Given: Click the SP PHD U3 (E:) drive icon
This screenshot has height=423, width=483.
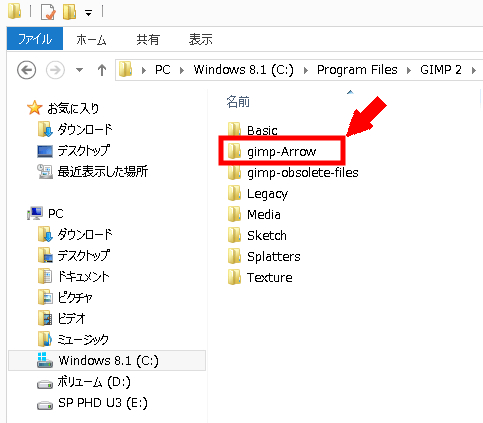Looking at the screenshot, I should [x=45, y=406].
